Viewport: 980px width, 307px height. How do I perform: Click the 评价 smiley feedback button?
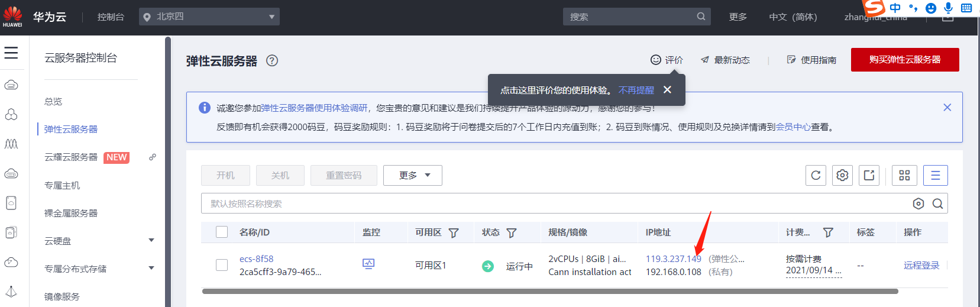pyautogui.click(x=667, y=60)
